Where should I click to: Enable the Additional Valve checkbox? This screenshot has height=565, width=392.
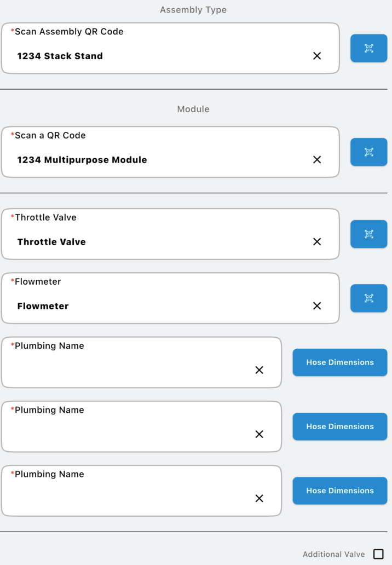[378, 554]
